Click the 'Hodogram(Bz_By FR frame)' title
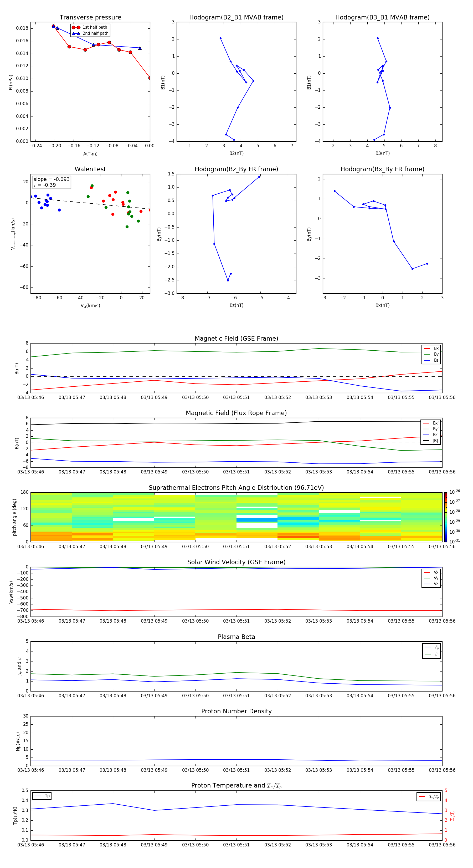The image size is (473, 868). tap(236, 169)
